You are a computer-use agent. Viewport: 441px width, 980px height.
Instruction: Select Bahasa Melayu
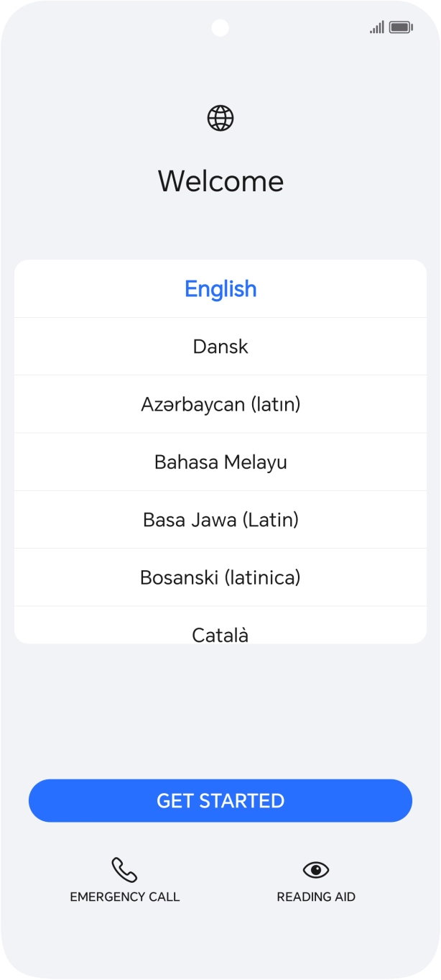click(x=220, y=462)
